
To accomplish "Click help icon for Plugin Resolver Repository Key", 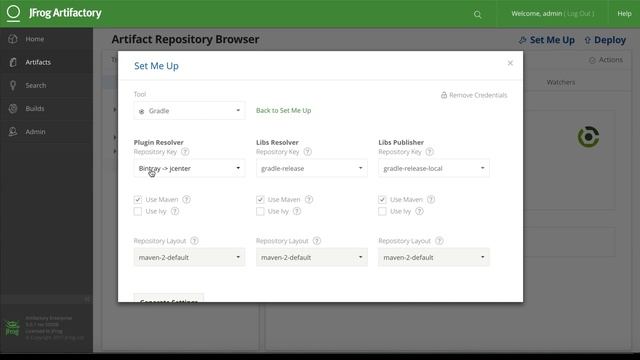I will point(185,152).
